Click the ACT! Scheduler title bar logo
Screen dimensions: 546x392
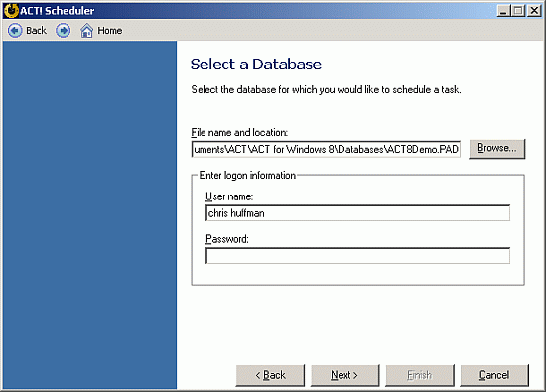click(x=11, y=11)
